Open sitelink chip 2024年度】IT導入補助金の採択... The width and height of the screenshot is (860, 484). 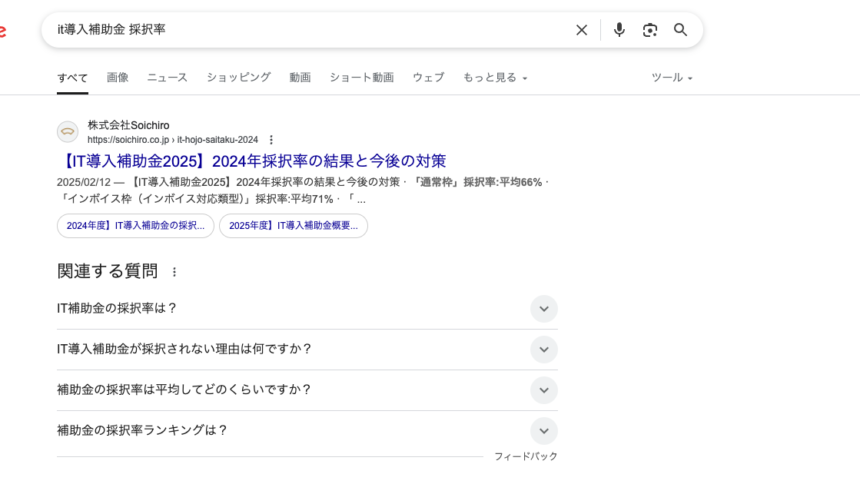(135, 226)
